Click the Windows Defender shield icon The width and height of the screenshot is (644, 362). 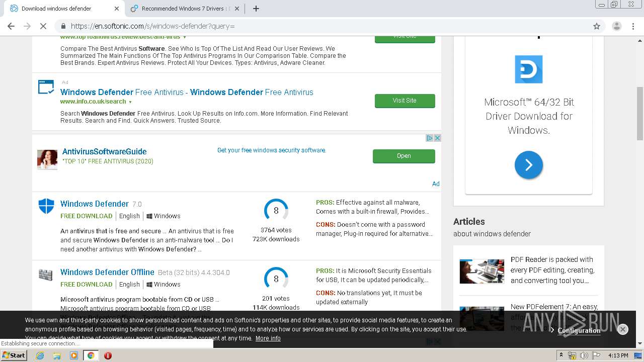46,206
